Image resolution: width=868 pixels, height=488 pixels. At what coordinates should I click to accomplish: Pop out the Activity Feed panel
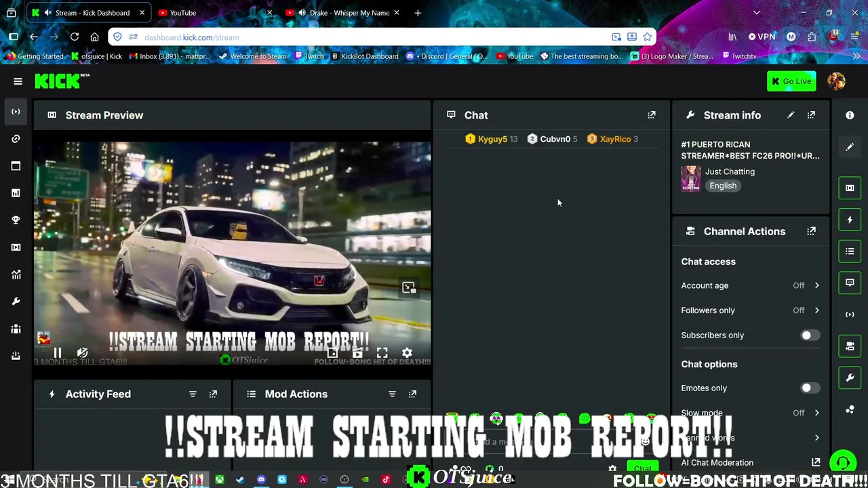pos(213,394)
